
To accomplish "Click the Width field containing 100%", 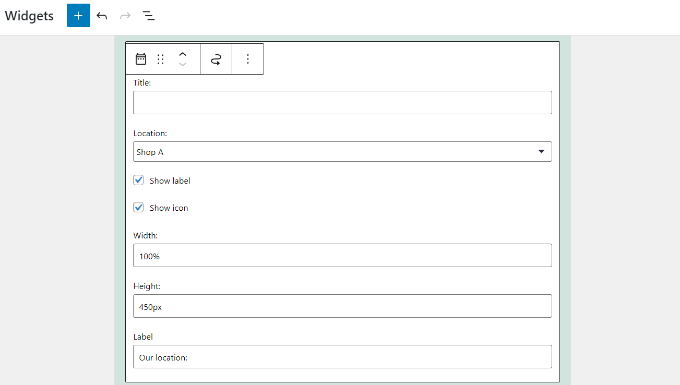I will (x=342, y=255).
